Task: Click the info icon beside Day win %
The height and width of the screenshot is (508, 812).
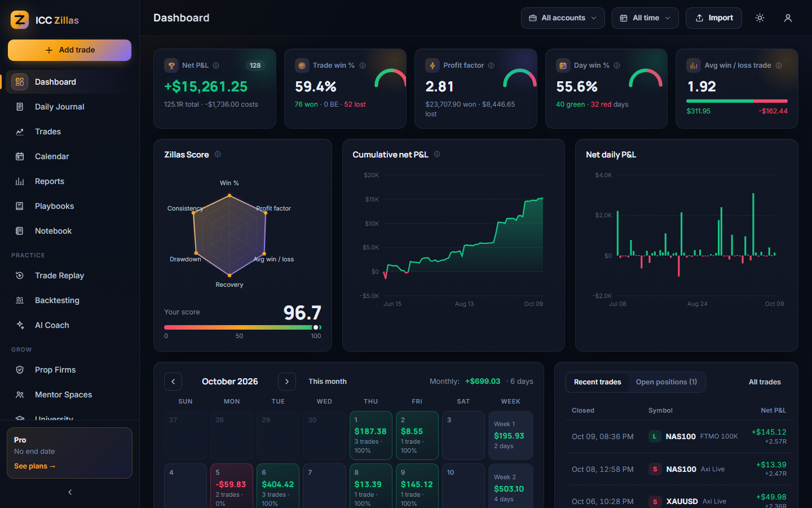Action: (617, 65)
